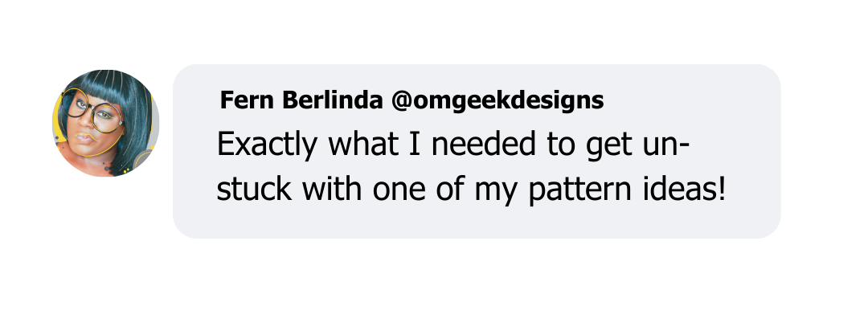This screenshot has height=318, width=868.
Task: Click the word of in the second line
Action: pos(451,189)
